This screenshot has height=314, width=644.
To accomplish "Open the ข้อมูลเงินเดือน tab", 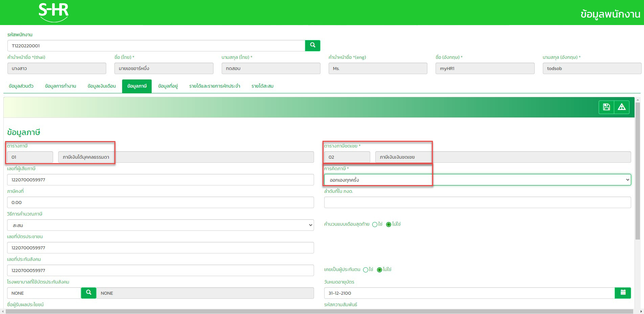I will point(101,86).
